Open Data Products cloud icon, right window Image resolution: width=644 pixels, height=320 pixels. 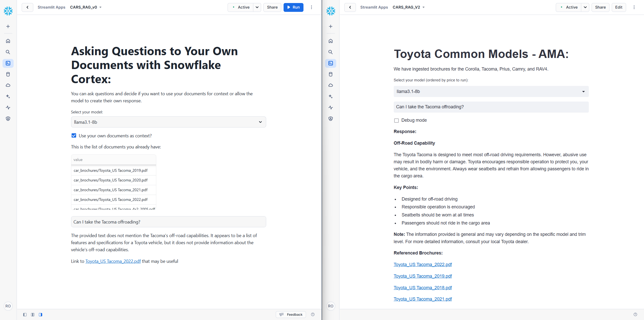point(331,85)
